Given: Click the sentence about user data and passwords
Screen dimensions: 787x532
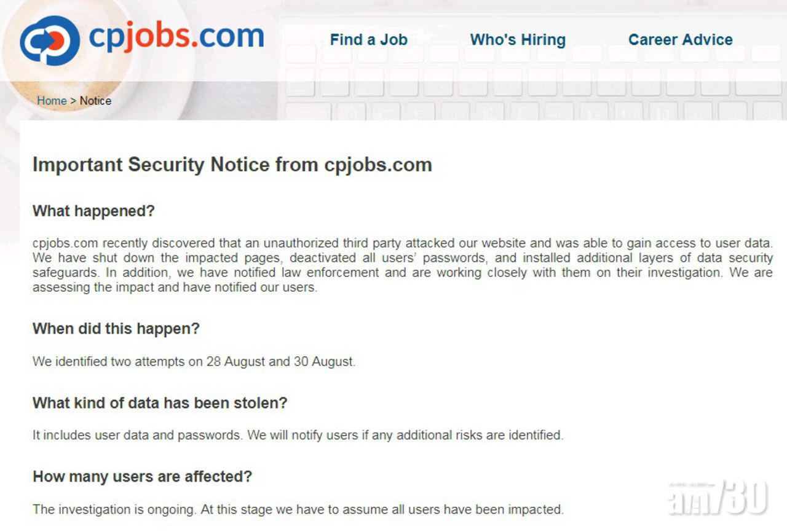Looking at the screenshot, I should click(298, 436).
